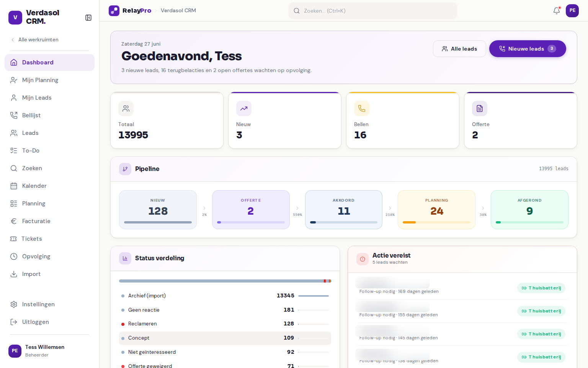Click the search magnifier icon in top bar

pos(297,11)
